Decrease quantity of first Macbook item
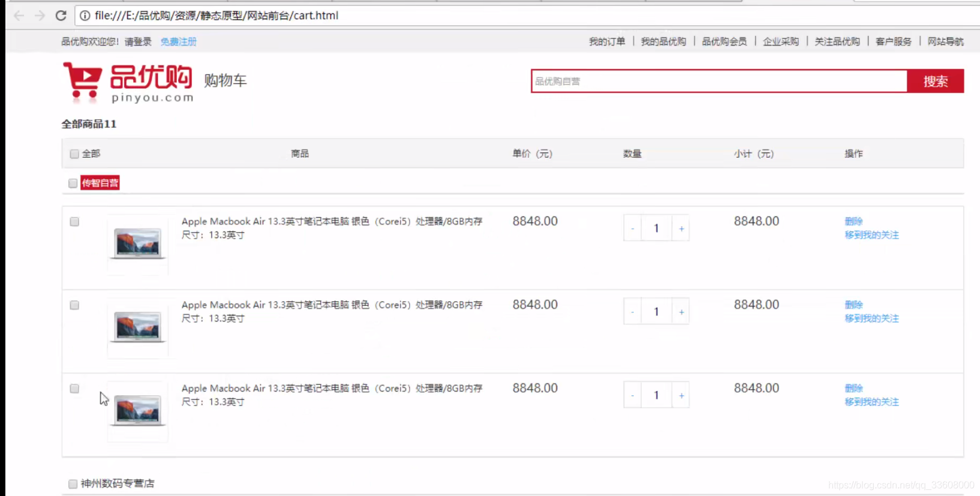Image resolution: width=980 pixels, height=496 pixels. pos(632,229)
